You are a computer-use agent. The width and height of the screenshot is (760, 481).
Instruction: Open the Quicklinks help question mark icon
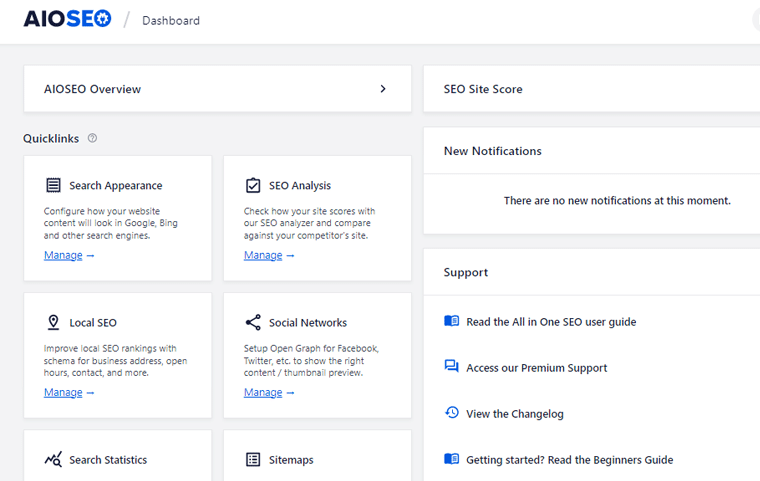click(92, 138)
